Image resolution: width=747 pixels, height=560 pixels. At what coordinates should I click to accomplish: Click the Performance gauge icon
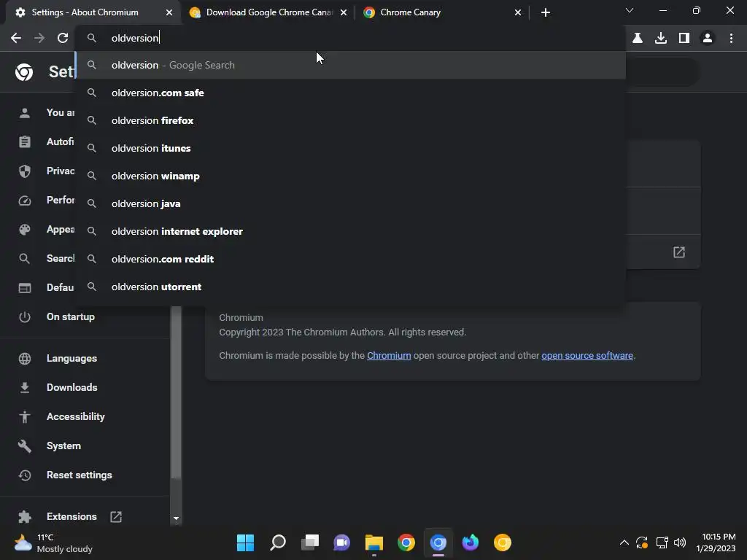click(x=24, y=201)
